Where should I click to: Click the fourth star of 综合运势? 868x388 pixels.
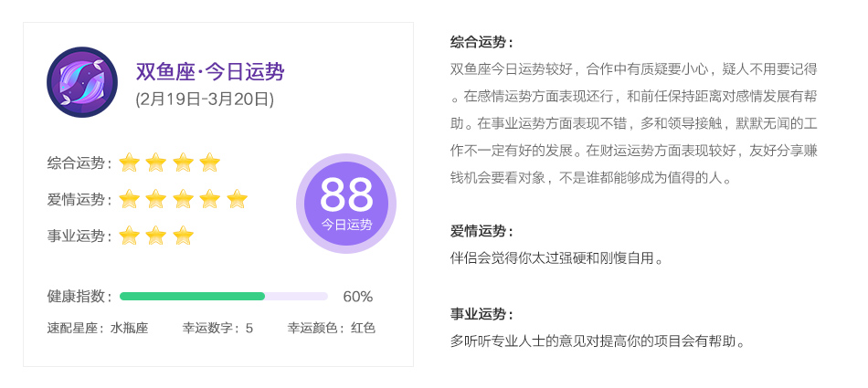click(x=210, y=163)
